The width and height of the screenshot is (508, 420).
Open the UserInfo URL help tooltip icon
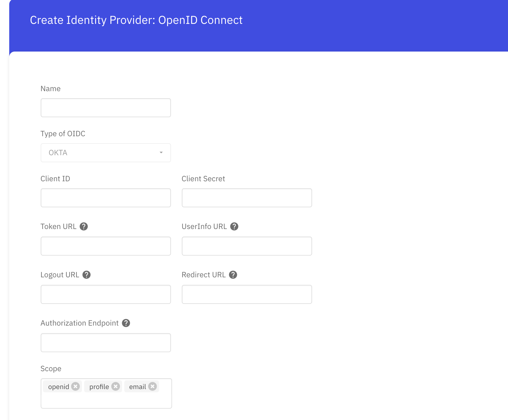coord(234,226)
